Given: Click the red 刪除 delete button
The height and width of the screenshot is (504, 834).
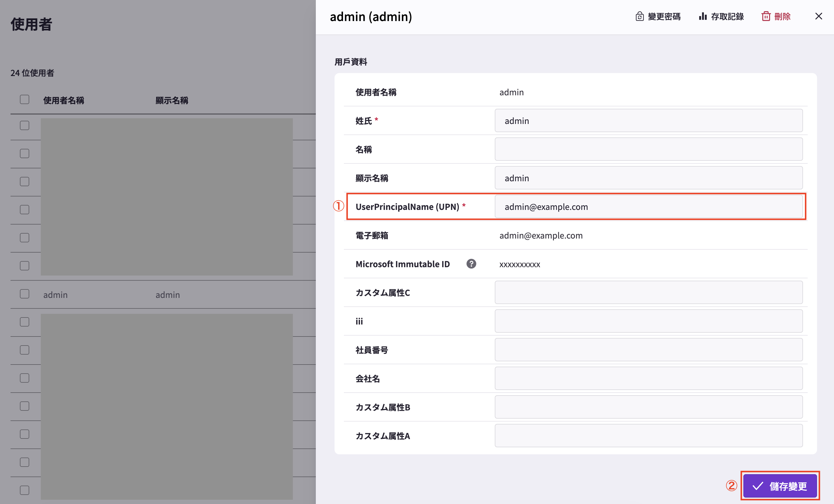Looking at the screenshot, I should (x=776, y=16).
